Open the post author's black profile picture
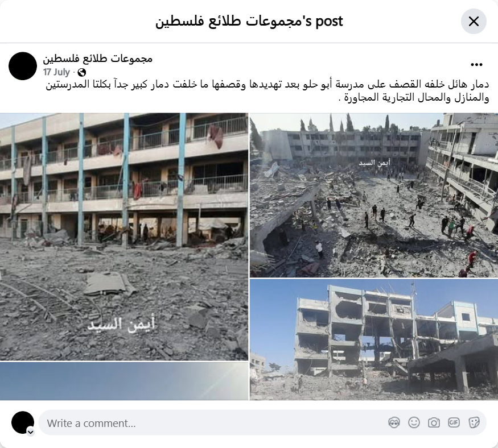498x448 pixels. [x=23, y=66]
